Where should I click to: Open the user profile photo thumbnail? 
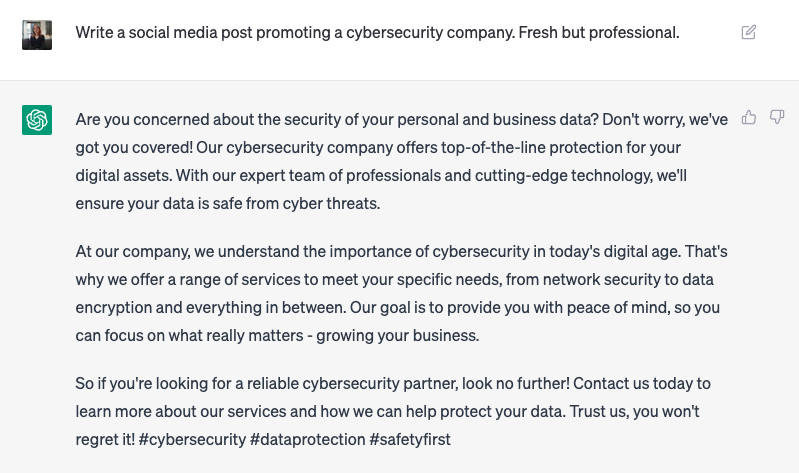(x=37, y=35)
